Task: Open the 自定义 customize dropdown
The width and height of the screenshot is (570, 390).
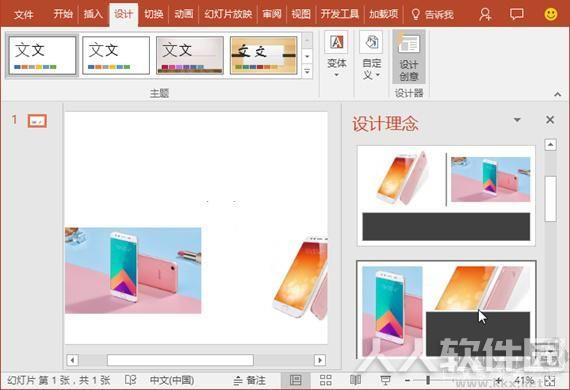Action: [371, 55]
